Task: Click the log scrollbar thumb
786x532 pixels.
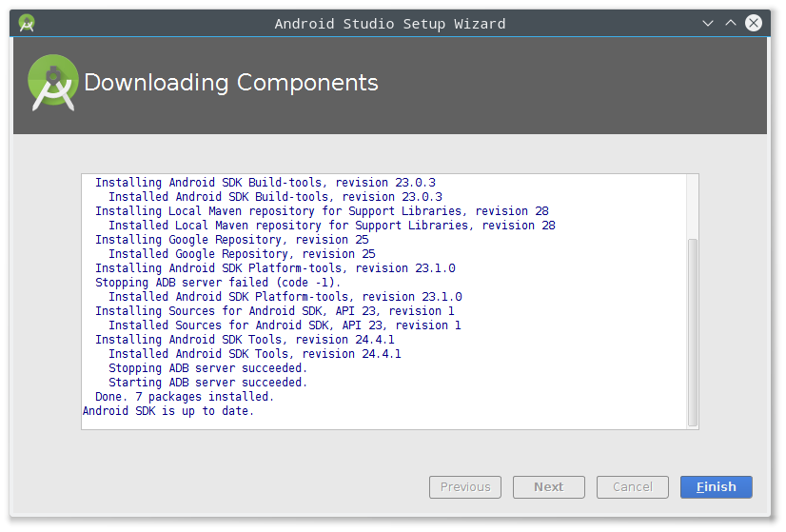Action: pos(692,332)
